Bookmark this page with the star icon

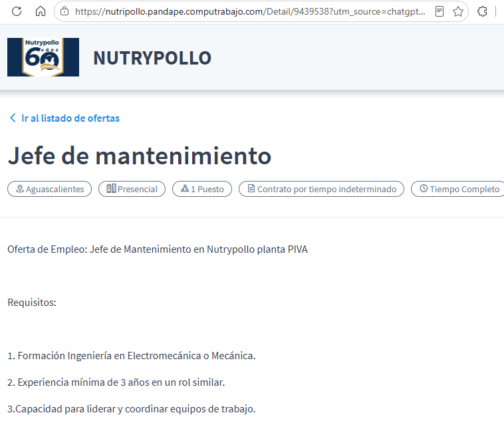[458, 11]
